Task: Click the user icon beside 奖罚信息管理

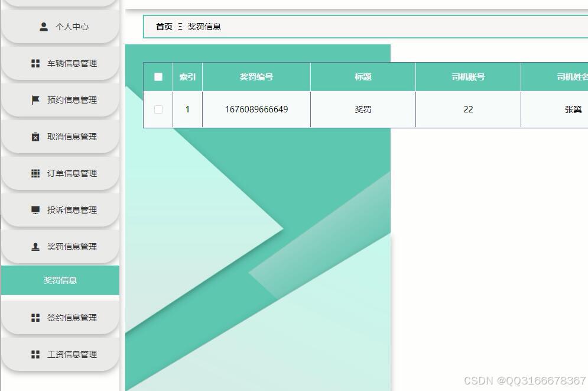Action: (34, 246)
